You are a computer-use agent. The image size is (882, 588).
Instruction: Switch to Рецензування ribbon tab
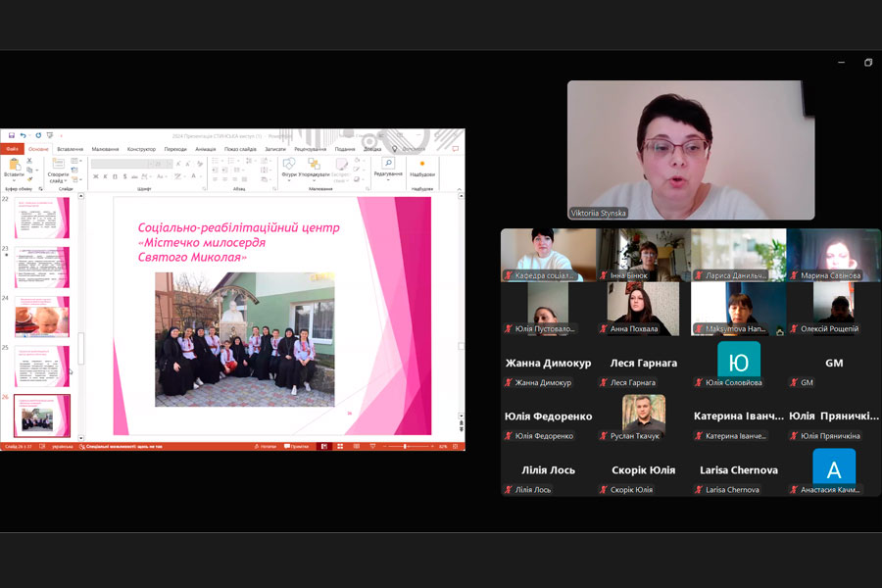coord(310,149)
